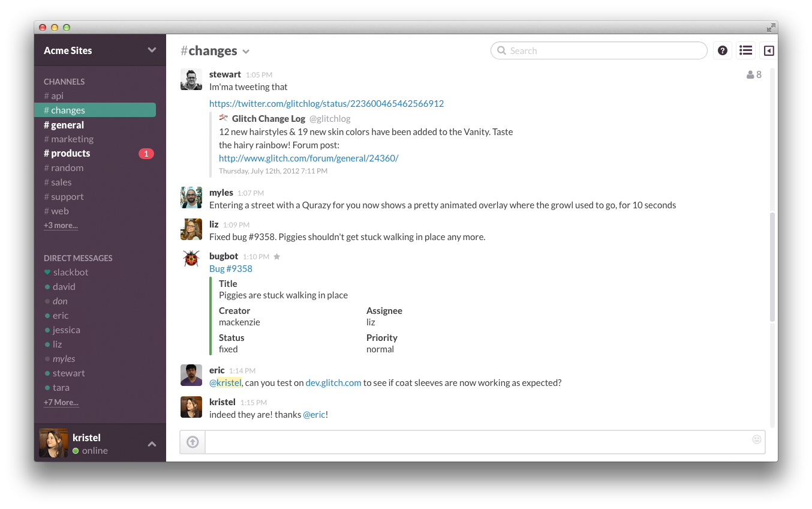Unstar bugbot's Bug #9358 message
Image resolution: width=812 pixels, height=509 pixels.
(x=276, y=256)
